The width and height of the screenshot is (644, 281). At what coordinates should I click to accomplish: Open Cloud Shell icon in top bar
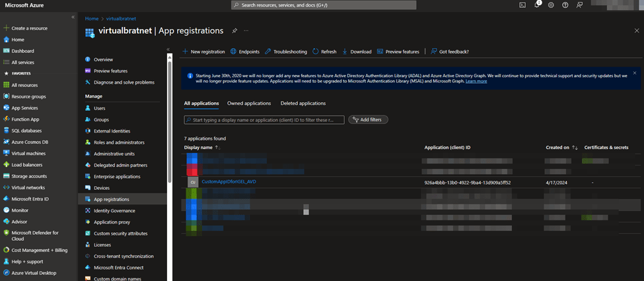(x=522, y=5)
